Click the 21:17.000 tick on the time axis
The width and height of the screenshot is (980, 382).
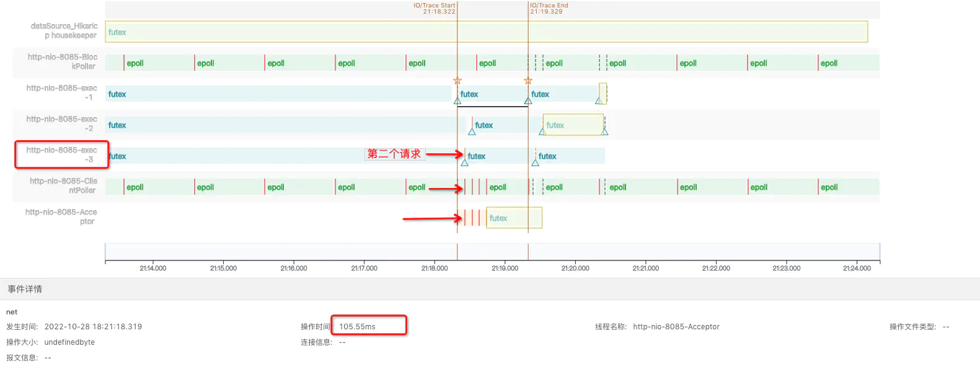(x=364, y=268)
